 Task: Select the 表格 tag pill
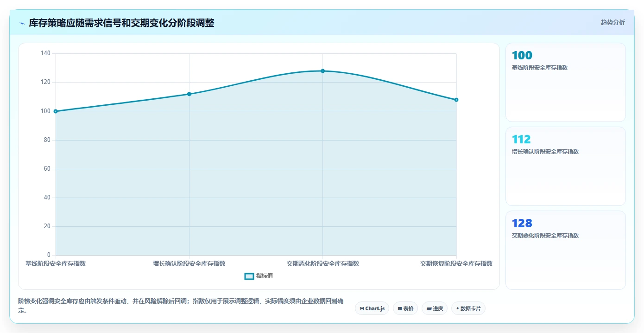click(405, 308)
